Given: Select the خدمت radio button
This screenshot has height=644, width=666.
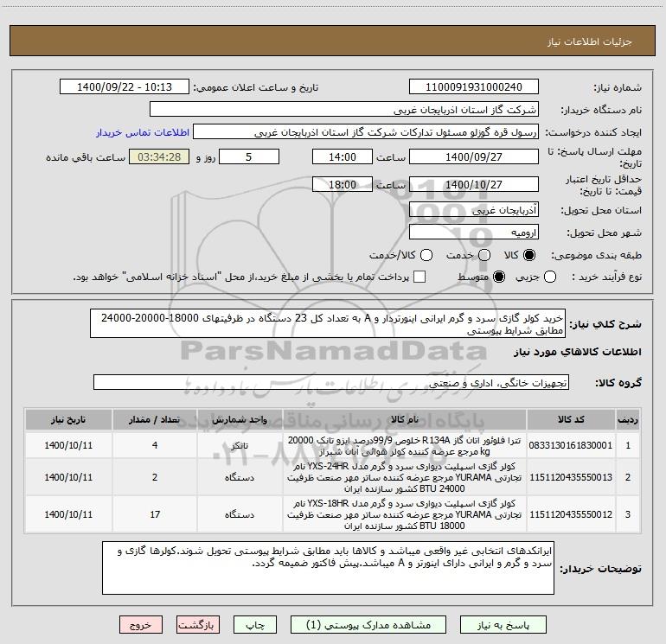Looking at the screenshot, I should 484,255.
